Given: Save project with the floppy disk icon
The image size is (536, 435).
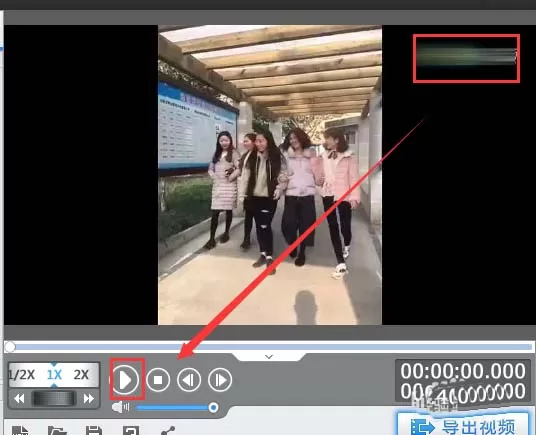Looking at the screenshot, I should point(94,430).
